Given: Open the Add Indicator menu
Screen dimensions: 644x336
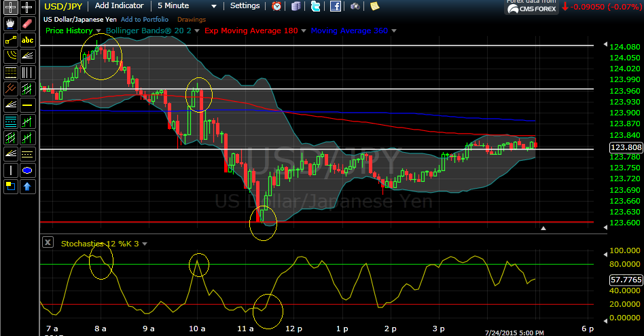Looking at the screenshot, I should [119, 5].
